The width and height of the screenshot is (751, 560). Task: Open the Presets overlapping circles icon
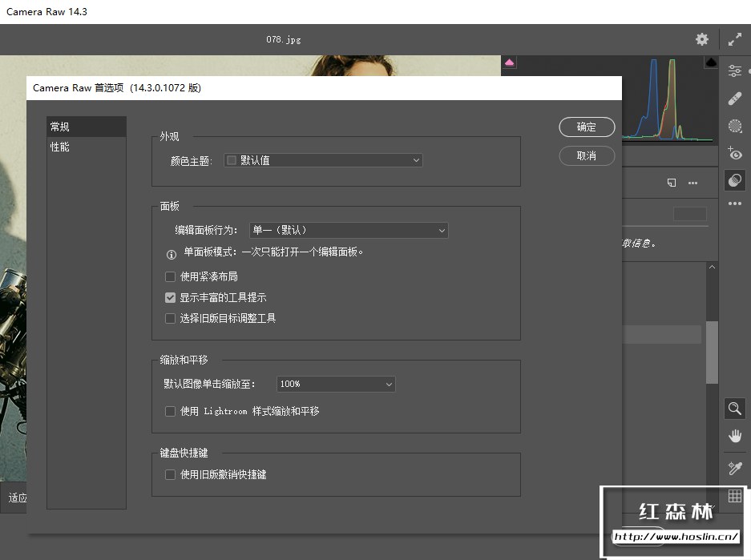tap(735, 180)
